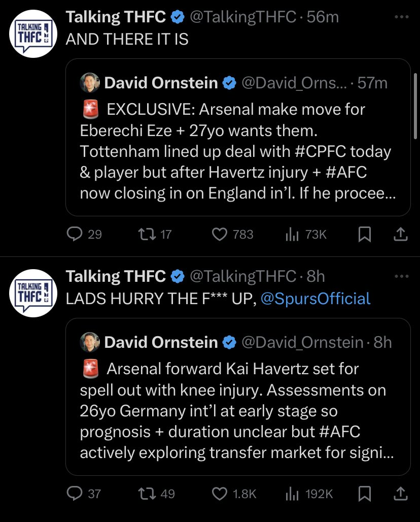Click David Ornstein's avatar in the Havertz quote
This screenshot has height=522, width=420.
coord(90,343)
